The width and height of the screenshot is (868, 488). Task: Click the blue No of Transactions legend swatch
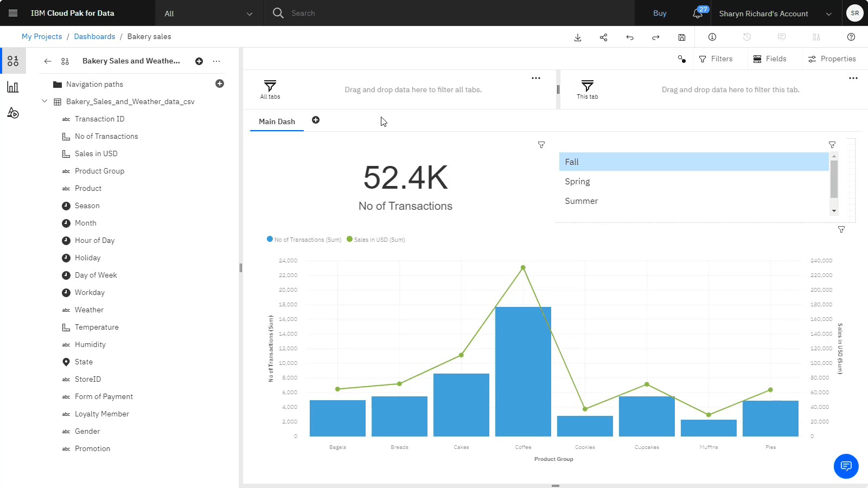tap(270, 239)
